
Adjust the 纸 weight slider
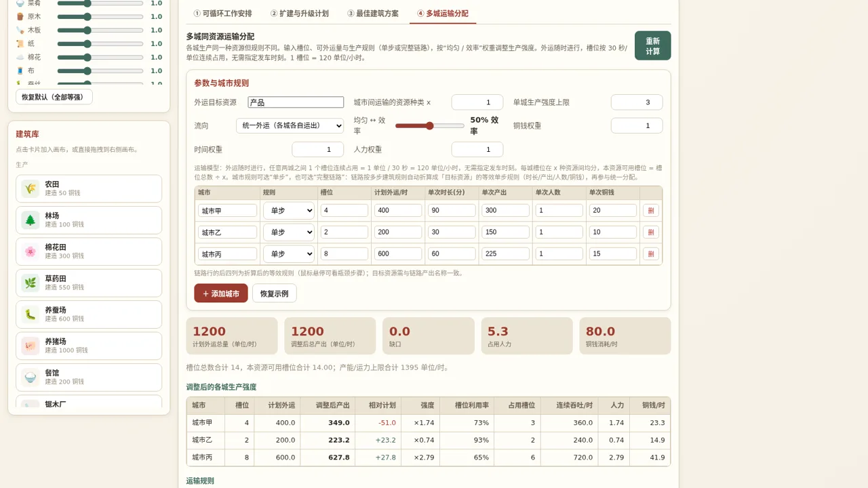[100, 43]
